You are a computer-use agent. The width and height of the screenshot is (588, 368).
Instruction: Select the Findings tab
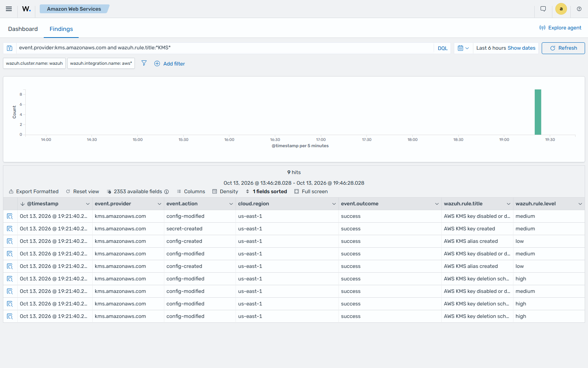coord(61,29)
